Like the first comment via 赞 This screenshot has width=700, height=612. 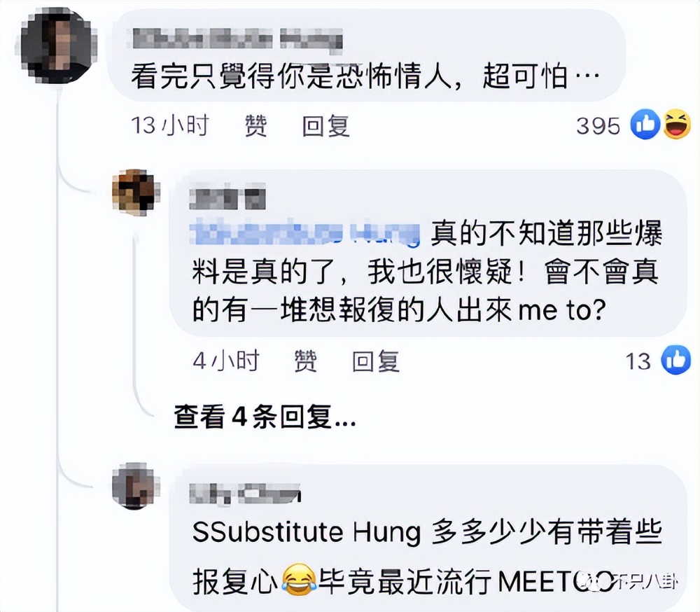(x=255, y=126)
